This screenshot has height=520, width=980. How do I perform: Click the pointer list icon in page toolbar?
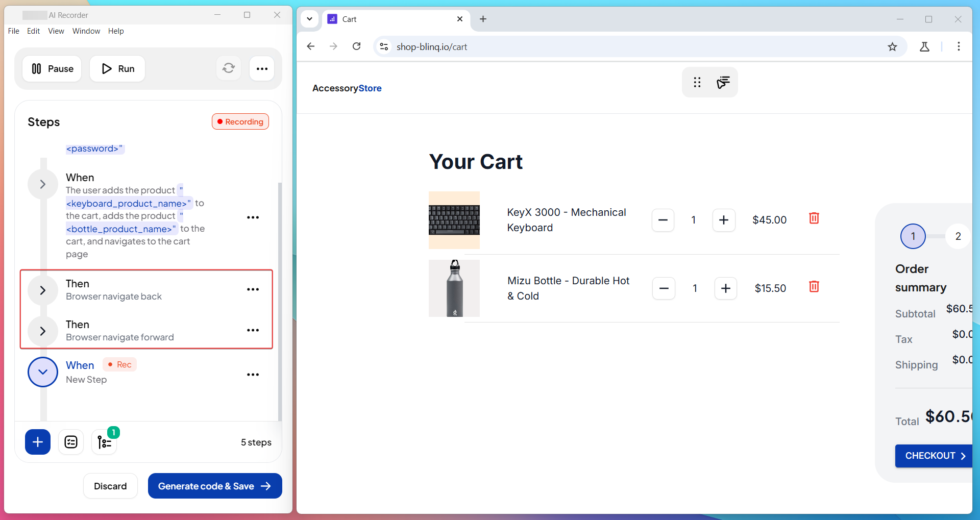pos(723,82)
